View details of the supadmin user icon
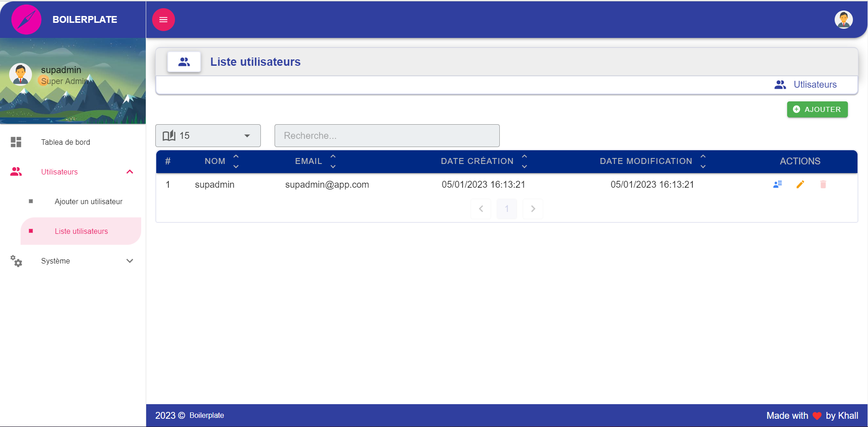Image resolution: width=868 pixels, height=427 pixels. coord(778,185)
